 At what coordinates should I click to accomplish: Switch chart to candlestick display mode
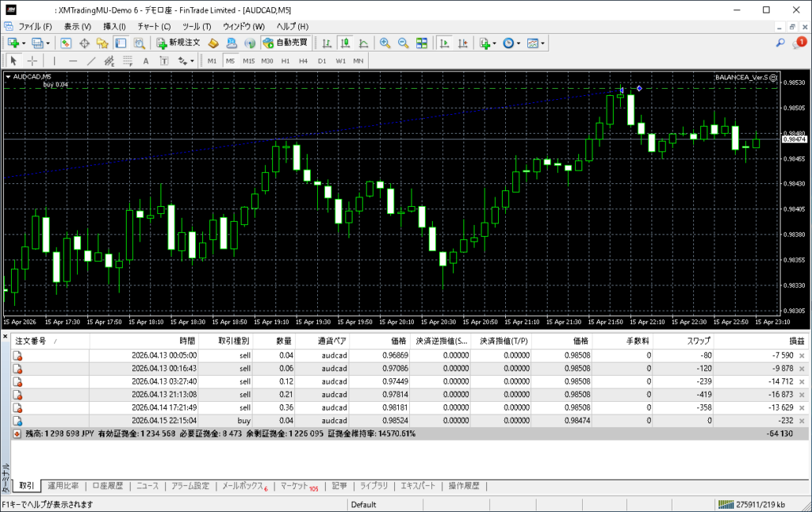coord(346,43)
